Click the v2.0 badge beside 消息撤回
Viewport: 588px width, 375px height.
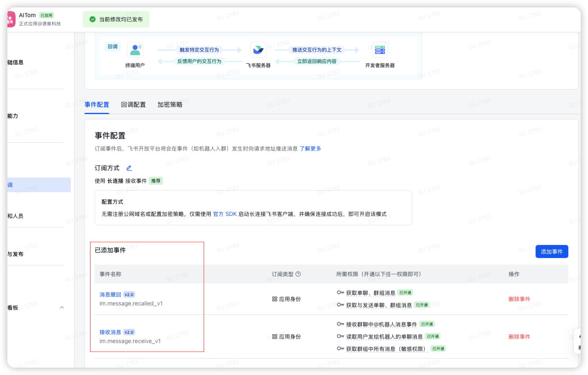click(129, 294)
